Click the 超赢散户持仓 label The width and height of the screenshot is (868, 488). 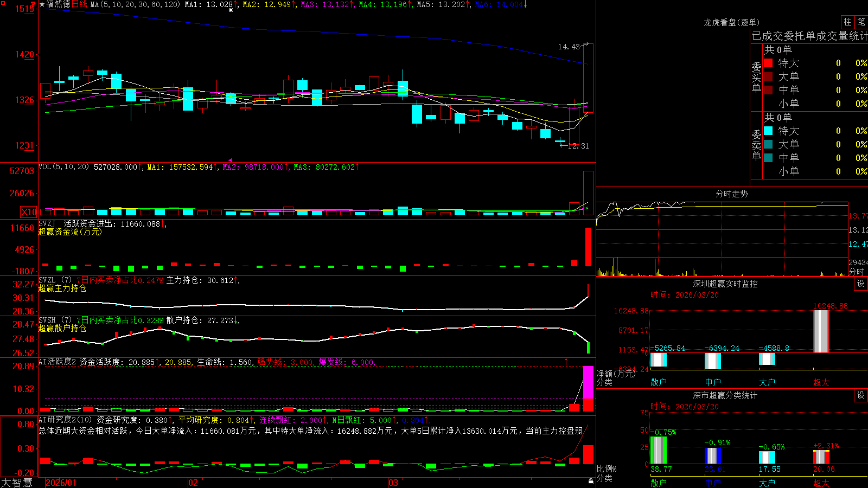[62, 328]
